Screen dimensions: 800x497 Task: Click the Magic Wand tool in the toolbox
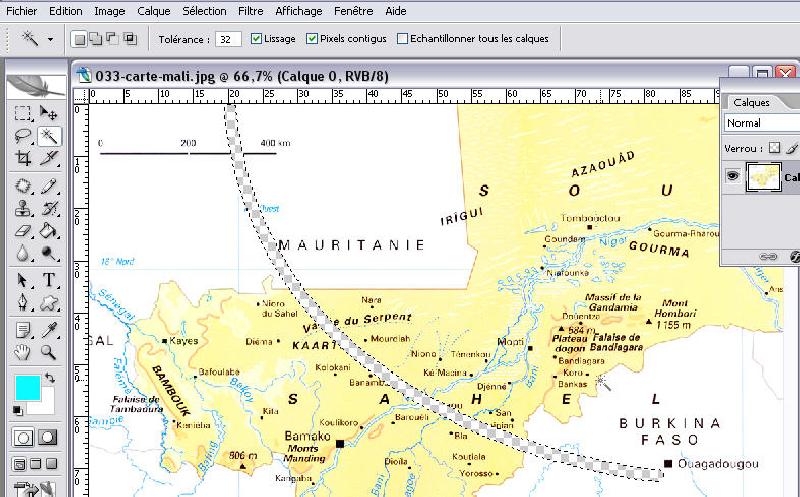click(x=49, y=136)
